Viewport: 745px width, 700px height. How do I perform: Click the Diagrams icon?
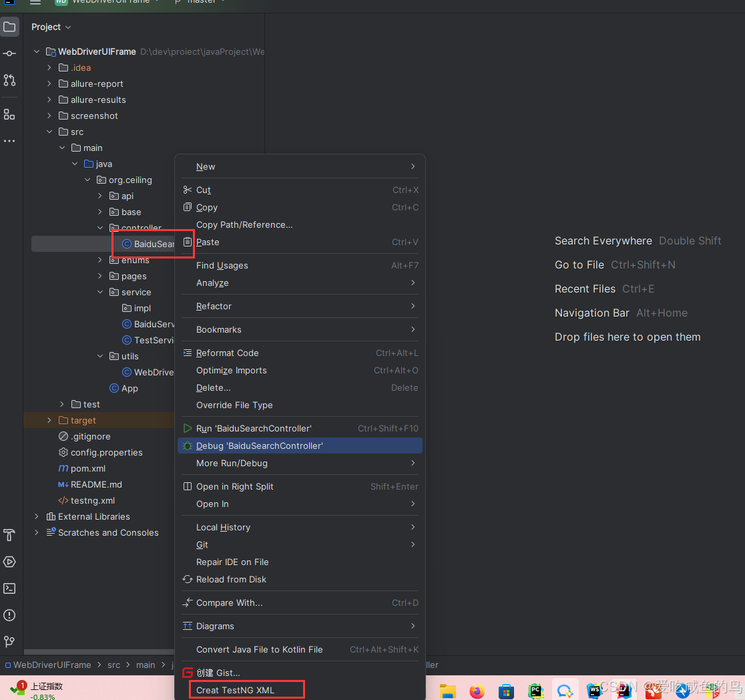[x=188, y=626]
